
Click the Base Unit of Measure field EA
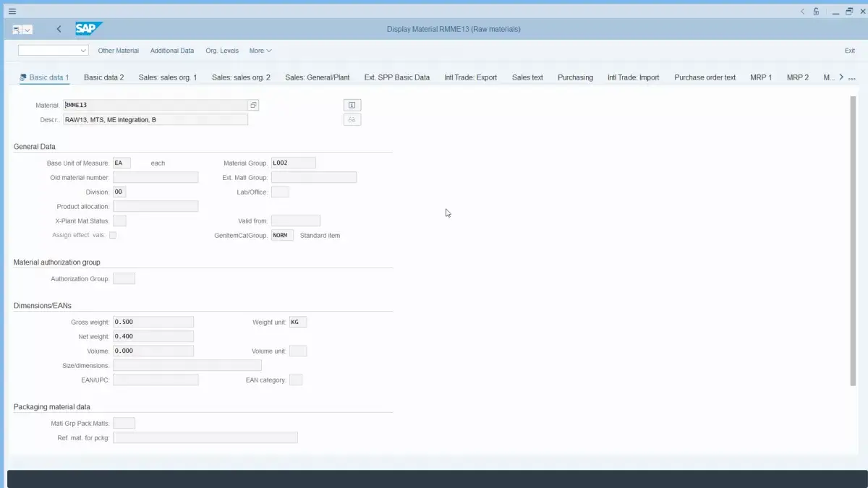pyautogui.click(x=122, y=163)
